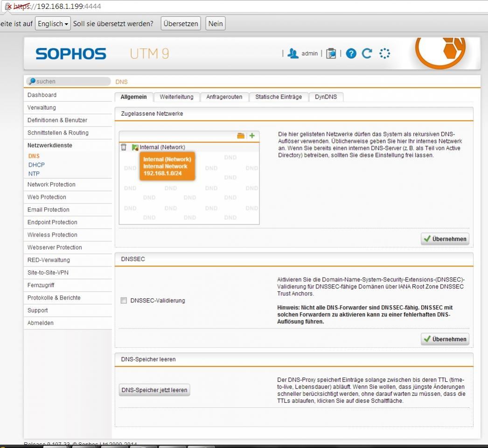
Task: Expand Webserver Protection menu
Action: 68,247
